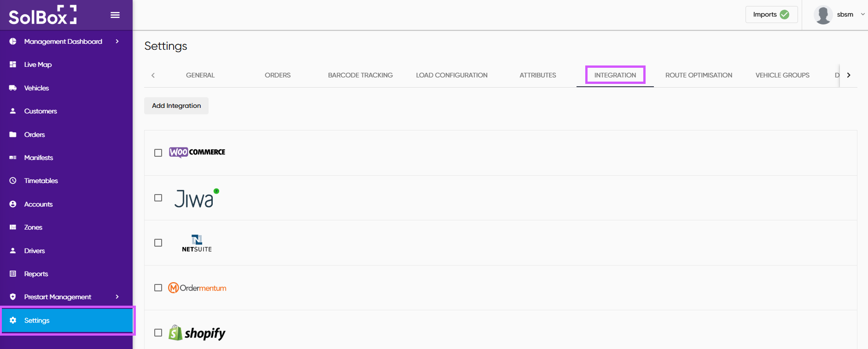Click the sbsm user avatar

[x=823, y=15]
